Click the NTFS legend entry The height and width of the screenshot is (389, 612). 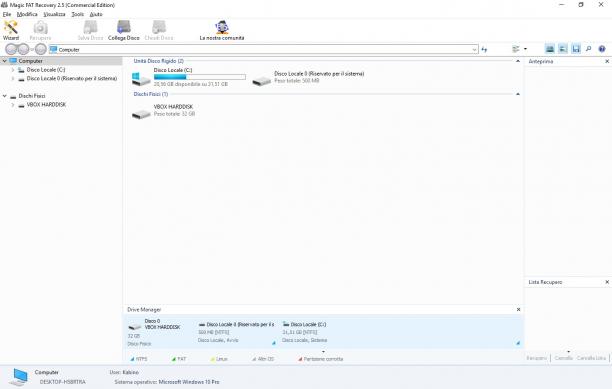click(x=139, y=359)
